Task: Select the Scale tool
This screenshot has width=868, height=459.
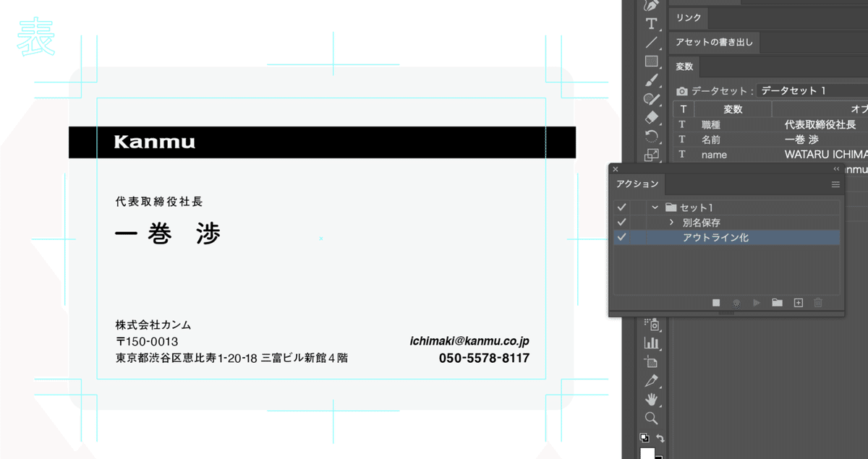Action: [651, 155]
